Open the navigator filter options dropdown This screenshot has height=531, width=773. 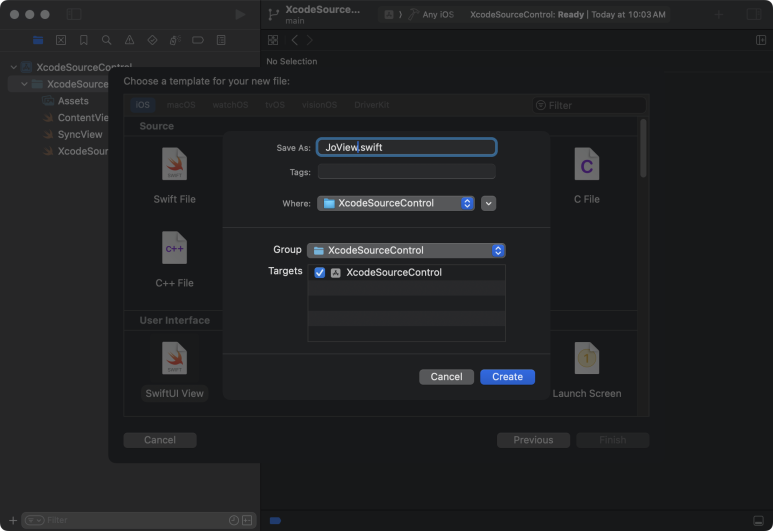[x=35, y=520]
